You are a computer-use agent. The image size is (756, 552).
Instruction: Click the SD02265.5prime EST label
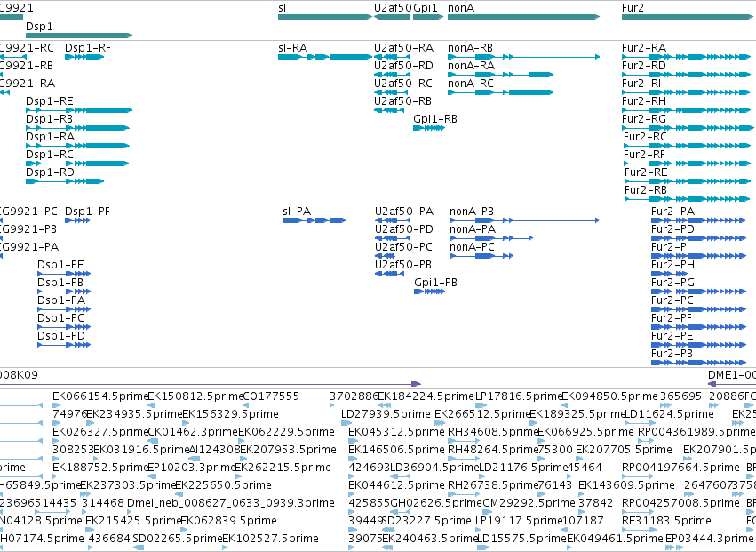tap(178, 538)
